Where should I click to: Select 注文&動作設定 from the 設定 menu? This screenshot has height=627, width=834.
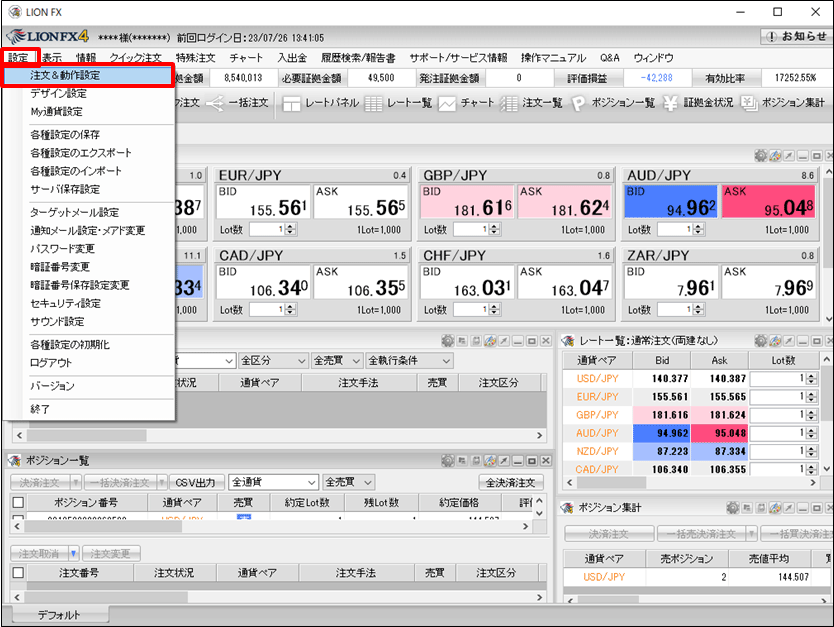point(88,76)
